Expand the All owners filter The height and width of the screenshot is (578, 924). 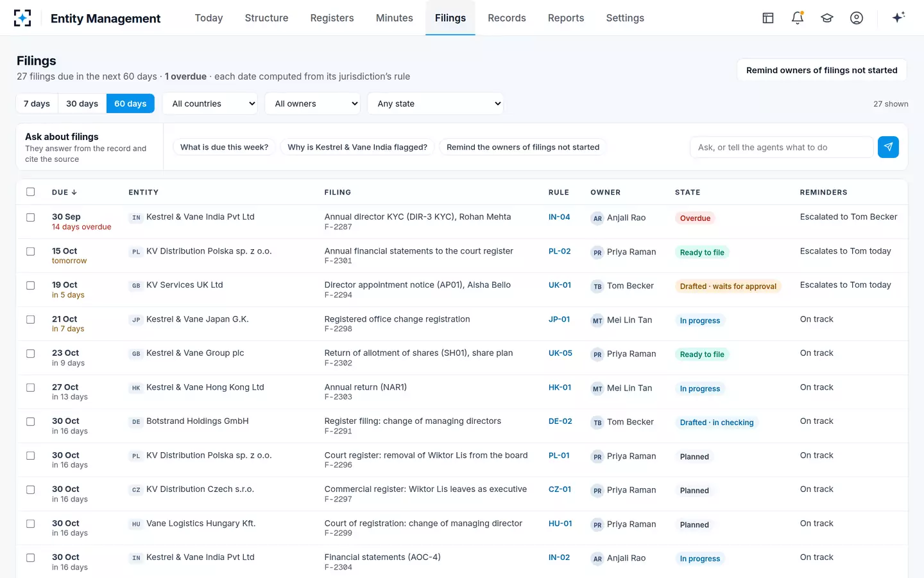(x=313, y=103)
